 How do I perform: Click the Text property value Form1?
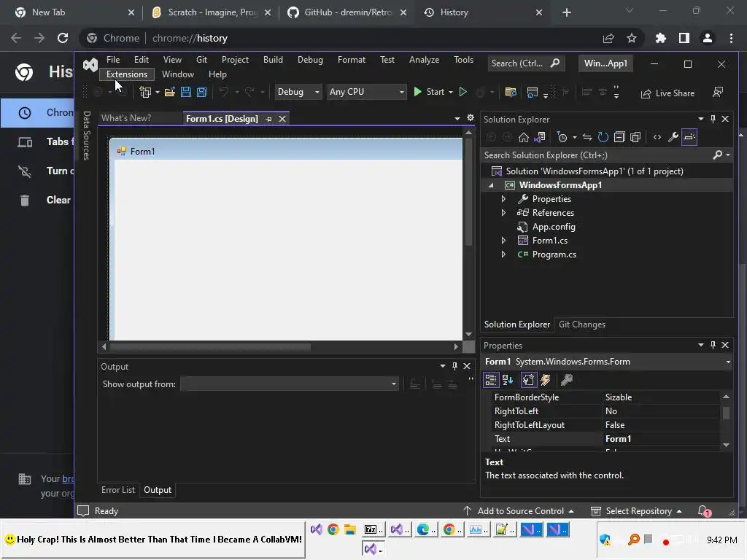pyautogui.click(x=661, y=439)
